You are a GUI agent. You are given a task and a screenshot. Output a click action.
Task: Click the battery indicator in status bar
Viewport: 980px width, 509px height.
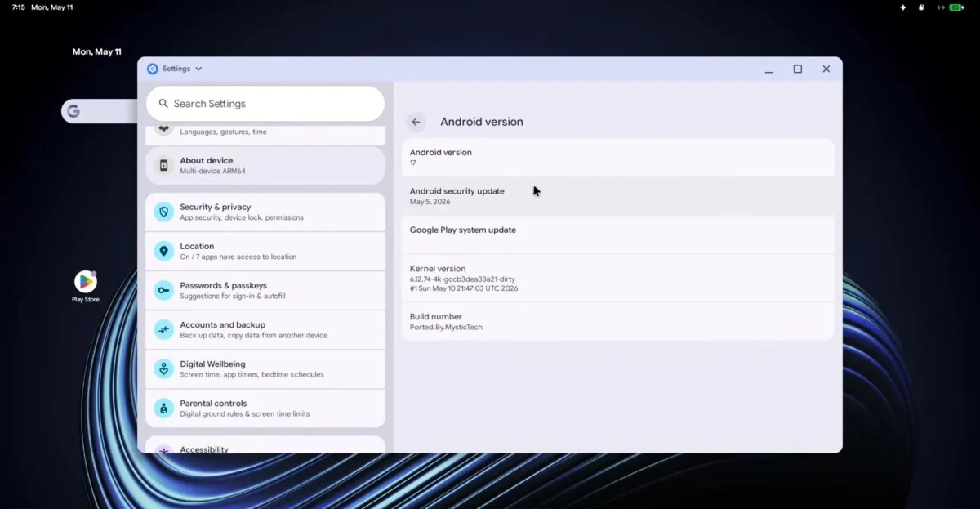(956, 7)
